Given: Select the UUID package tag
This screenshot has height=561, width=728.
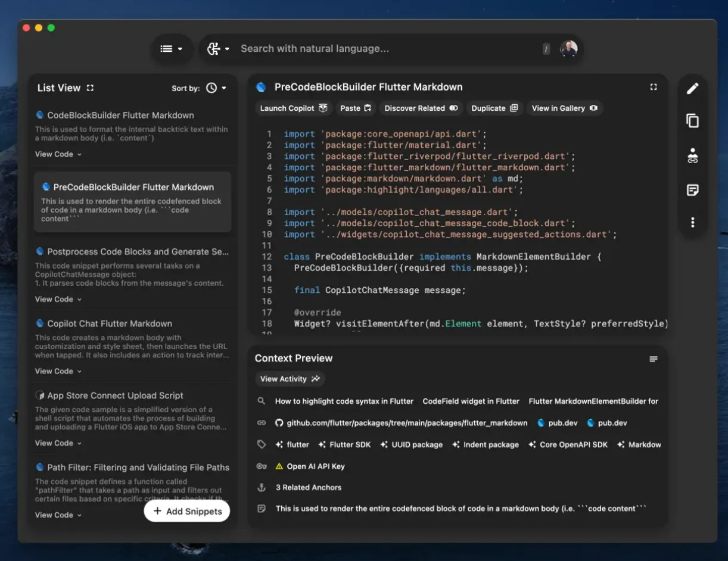Looking at the screenshot, I should pos(411,445).
